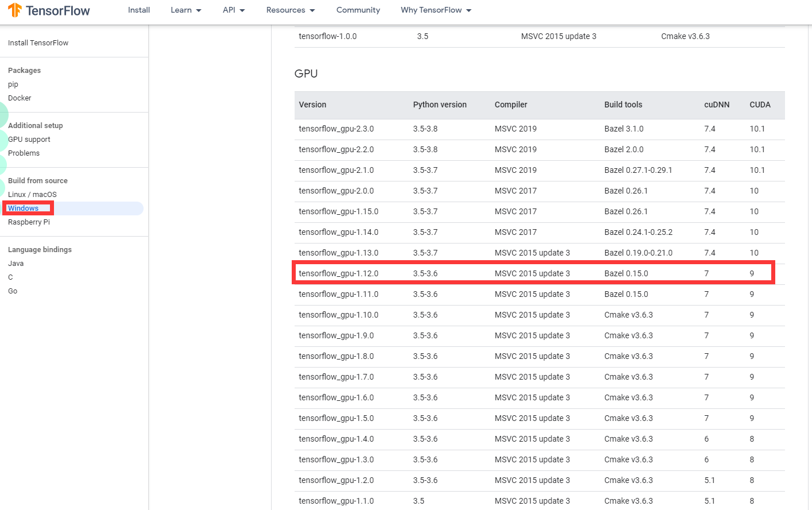
Task: Click Bazel 3.1.0 build tools cell
Action: [x=624, y=129]
